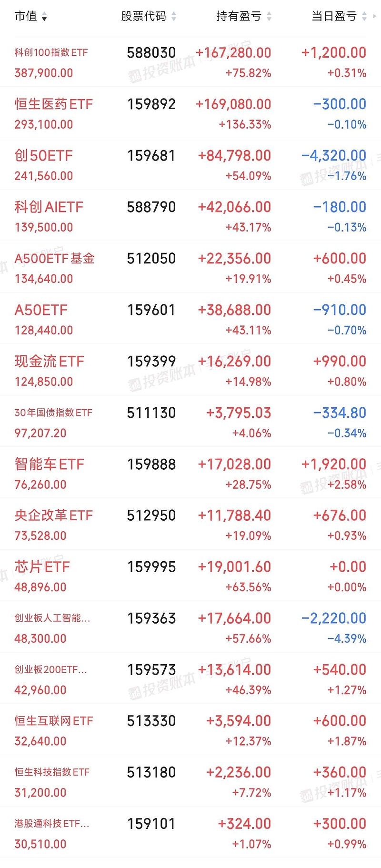Sort by 持有盈亏 column header
Image resolution: width=381 pixels, height=868 pixels.
(239, 16)
